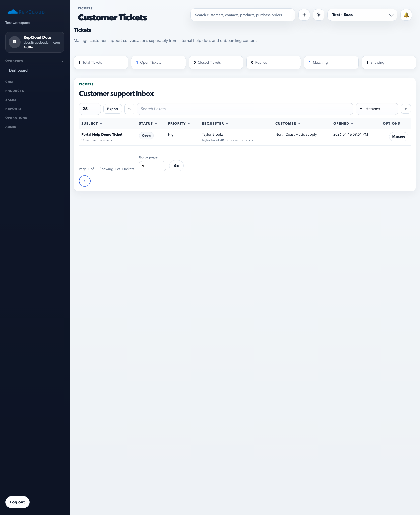Click the High priority cell
420x515 pixels.
172,134
